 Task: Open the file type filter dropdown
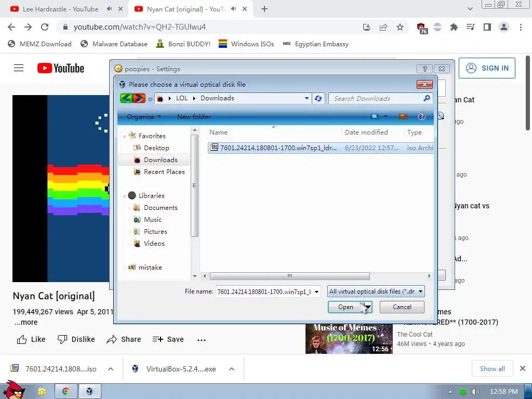pyautogui.click(x=376, y=291)
